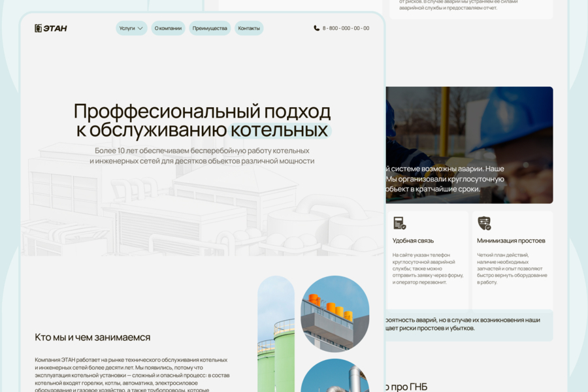This screenshot has height=392, width=588.
Task: Click the Минимизация простоев shield icon
Action: pyautogui.click(x=484, y=223)
